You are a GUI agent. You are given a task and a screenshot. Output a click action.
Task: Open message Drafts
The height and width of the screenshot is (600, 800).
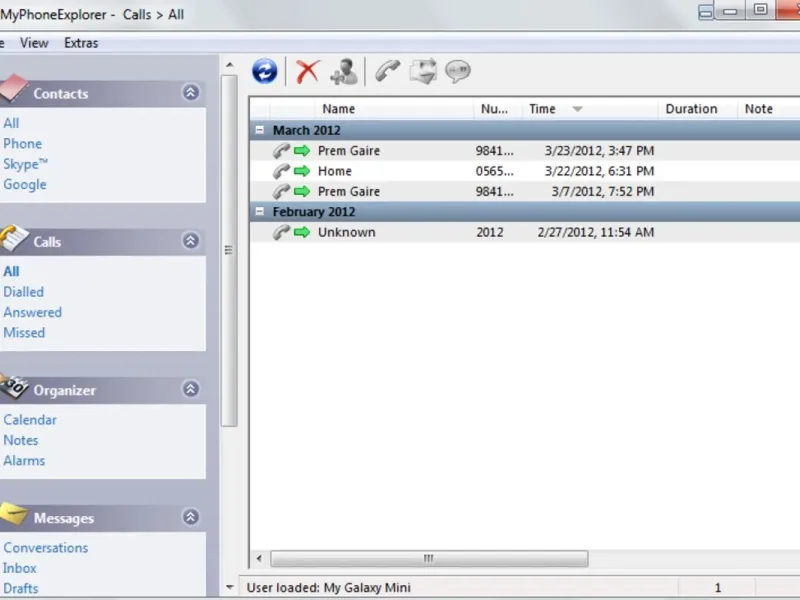[x=20, y=588]
